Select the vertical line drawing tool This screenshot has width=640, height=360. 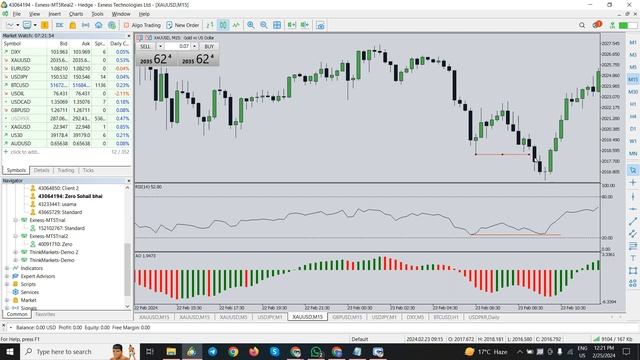[x=633, y=196]
